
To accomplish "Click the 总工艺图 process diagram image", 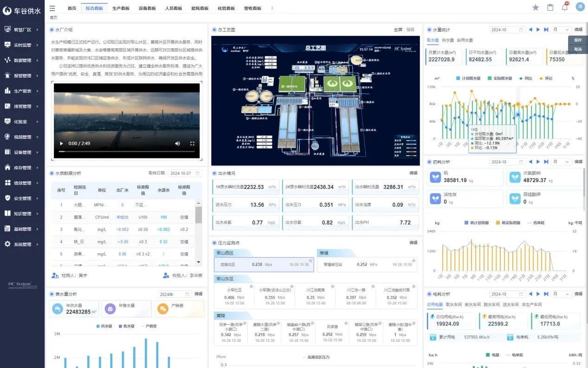I will (x=315, y=101).
